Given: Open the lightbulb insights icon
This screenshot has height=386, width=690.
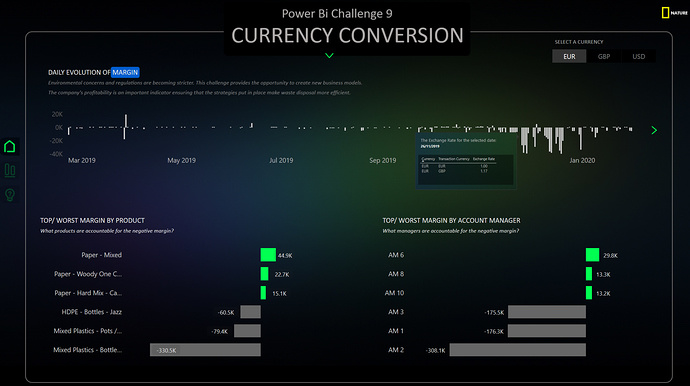Looking at the screenshot, I should pos(10,195).
